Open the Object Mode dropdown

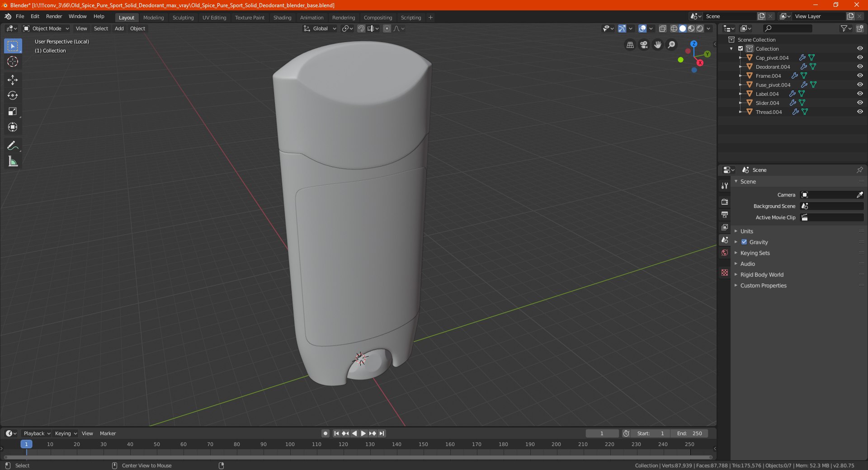pyautogui.click(x=46, y=28)
